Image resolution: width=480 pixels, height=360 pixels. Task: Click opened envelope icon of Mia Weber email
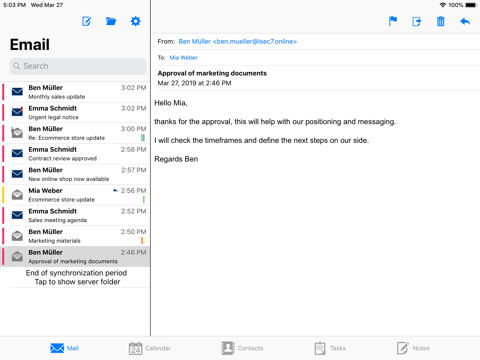[x=17, y=194]
